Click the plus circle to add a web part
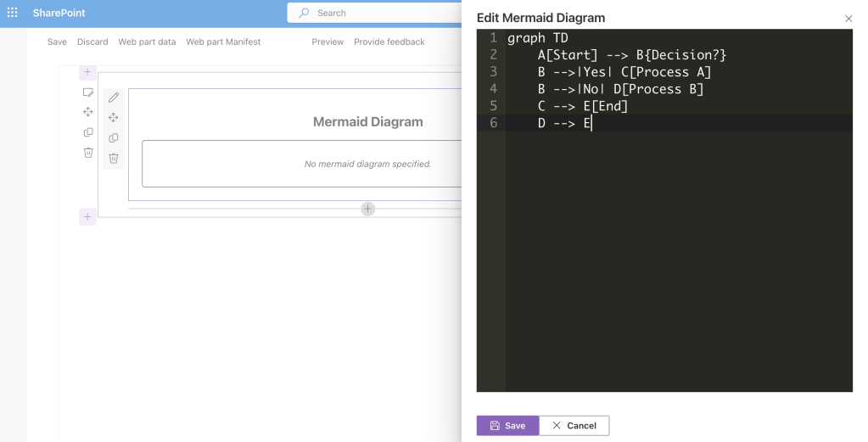 click(367, 209)
